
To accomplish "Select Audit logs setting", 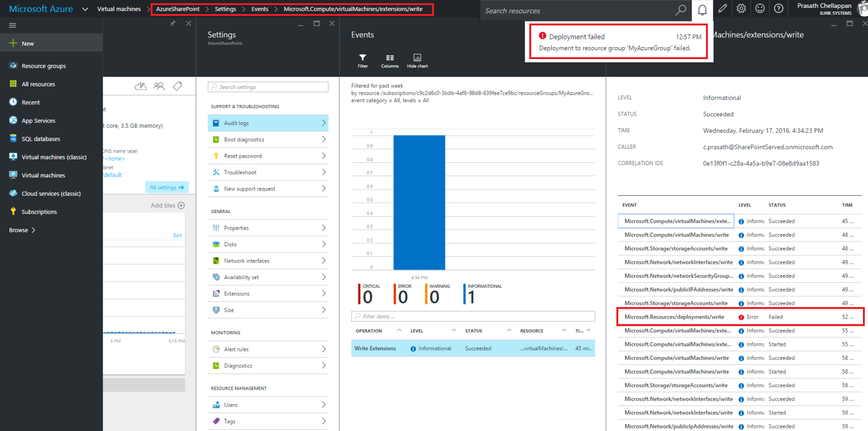I will [x=268, y=123].
